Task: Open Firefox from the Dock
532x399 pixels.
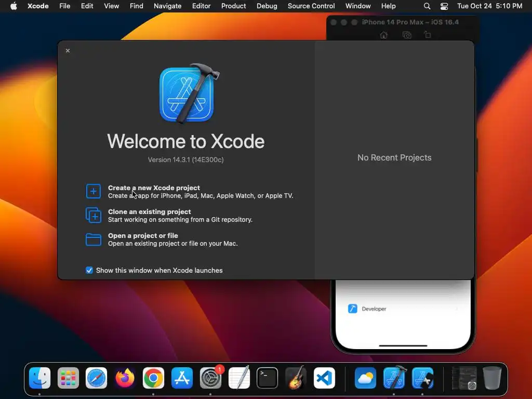Action: [x=125, y=378]
